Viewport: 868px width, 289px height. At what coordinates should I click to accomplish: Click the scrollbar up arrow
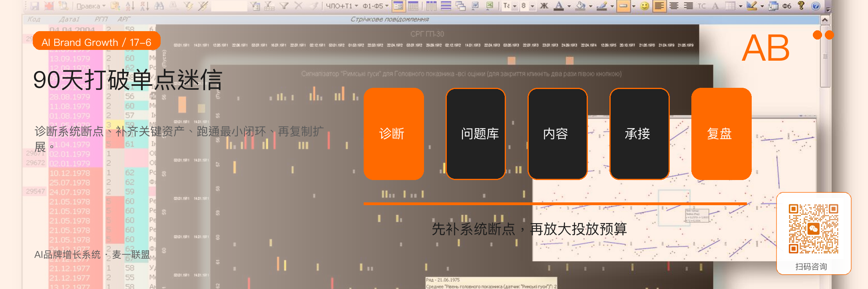pyautogui.click(x=825, y=20)
